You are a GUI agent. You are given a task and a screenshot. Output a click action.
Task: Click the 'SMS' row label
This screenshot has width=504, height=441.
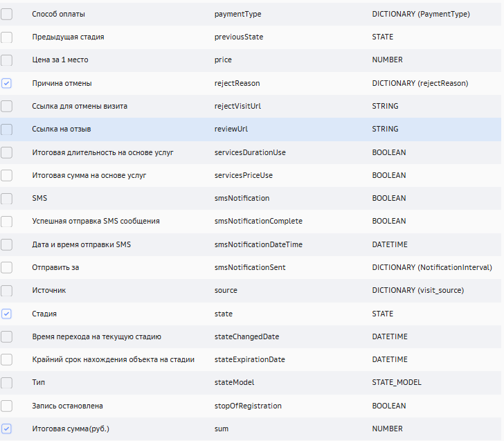click(x=39, y=198)
